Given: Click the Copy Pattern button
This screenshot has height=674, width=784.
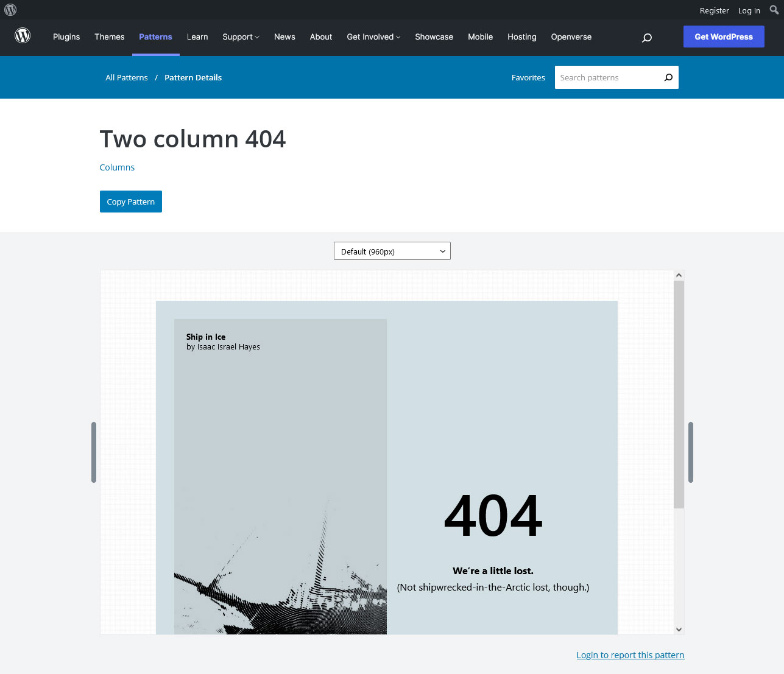Looking at the screenshot, I should (x=131, y=202).
